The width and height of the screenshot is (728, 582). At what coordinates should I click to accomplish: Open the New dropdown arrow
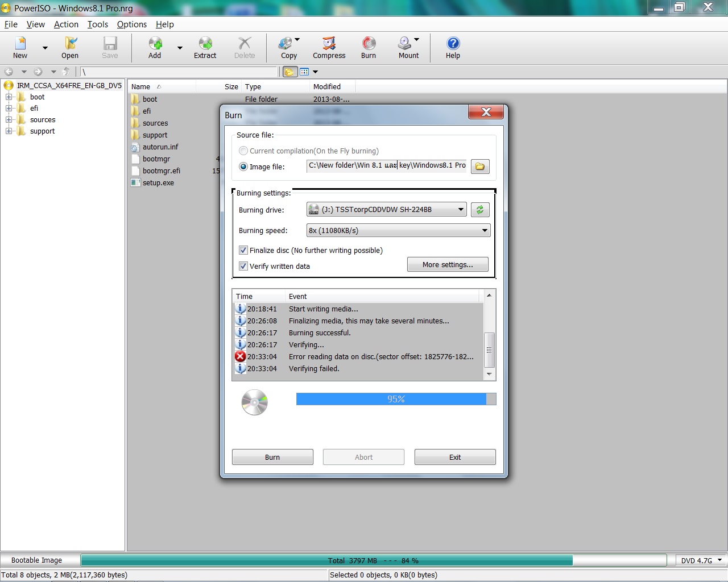click(45, 48)
